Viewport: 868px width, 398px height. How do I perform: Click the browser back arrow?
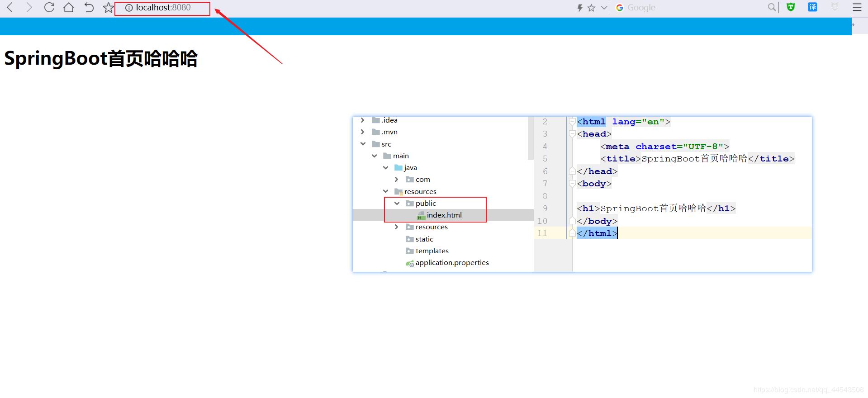click(x=10, y=7)
